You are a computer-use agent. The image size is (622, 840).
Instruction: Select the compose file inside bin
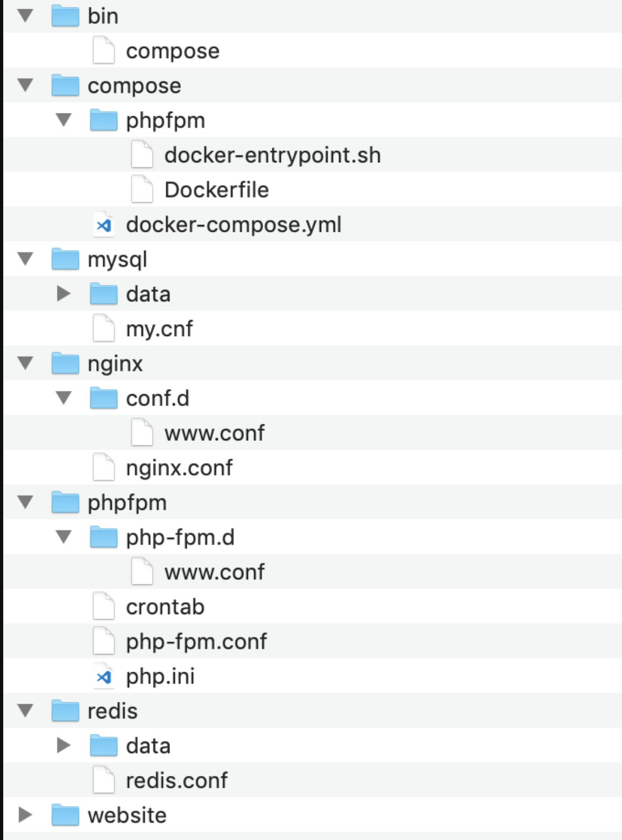click(x=172, y=51)
